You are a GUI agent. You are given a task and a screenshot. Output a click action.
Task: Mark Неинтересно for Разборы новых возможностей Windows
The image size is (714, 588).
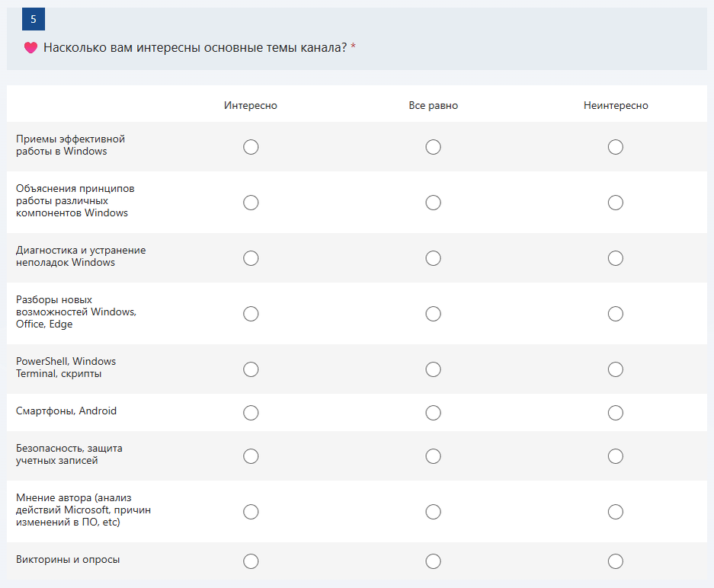616,314
